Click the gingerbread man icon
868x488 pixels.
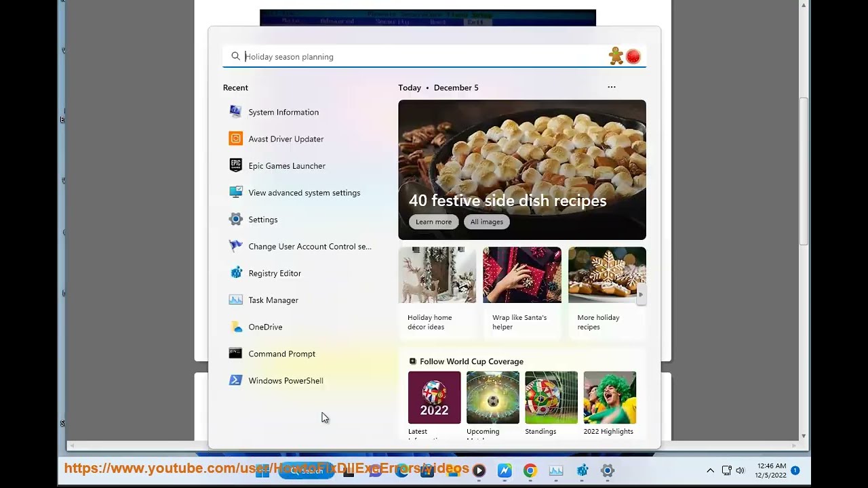(x=616, y=56)
